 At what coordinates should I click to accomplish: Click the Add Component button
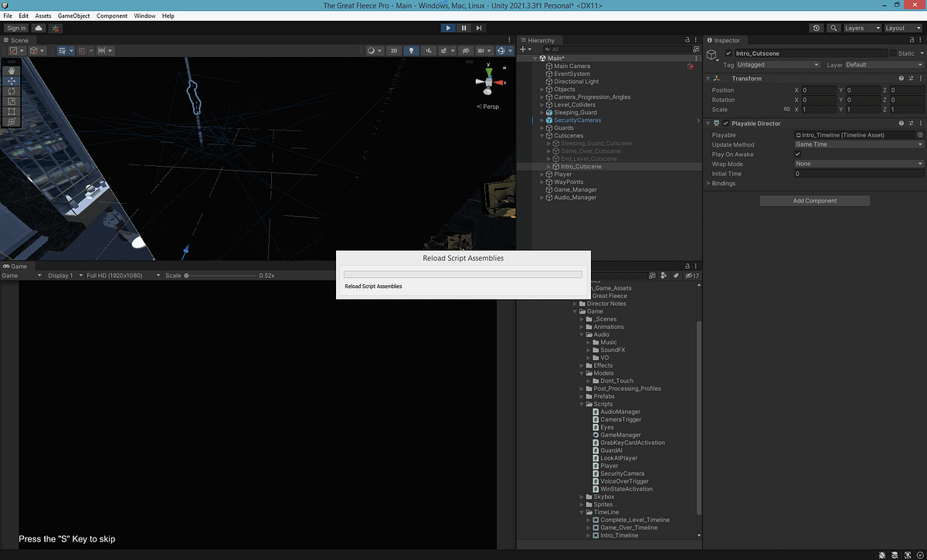pyautogui.click(x=814, y=200)
